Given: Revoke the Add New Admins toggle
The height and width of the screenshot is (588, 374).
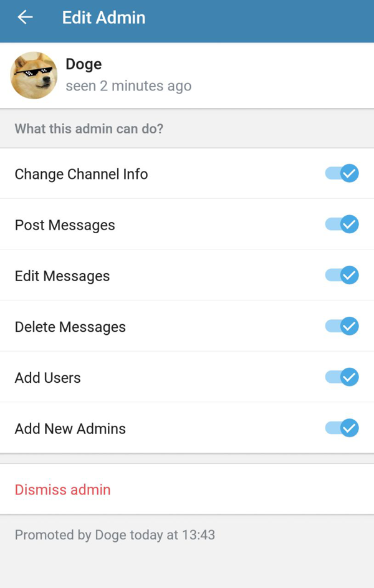Looking at the screenshot, I should click(342, 428).
